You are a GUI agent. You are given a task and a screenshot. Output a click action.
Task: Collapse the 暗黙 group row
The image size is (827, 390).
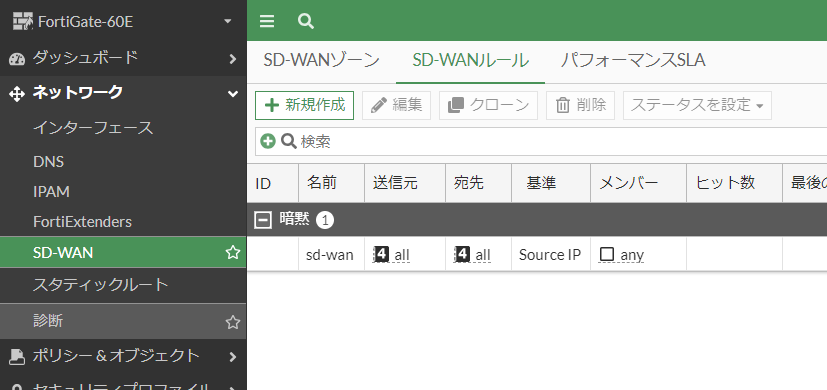click(262, 220)
